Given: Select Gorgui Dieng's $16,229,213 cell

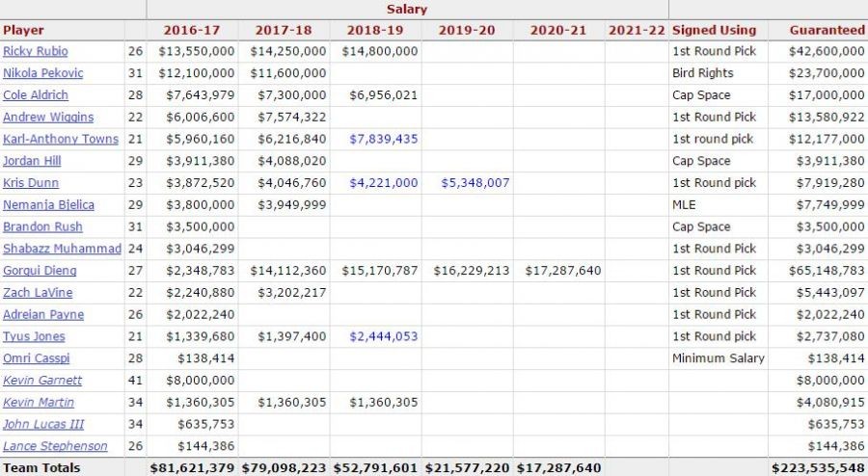Looking at the screenshot, I should 472,271.
